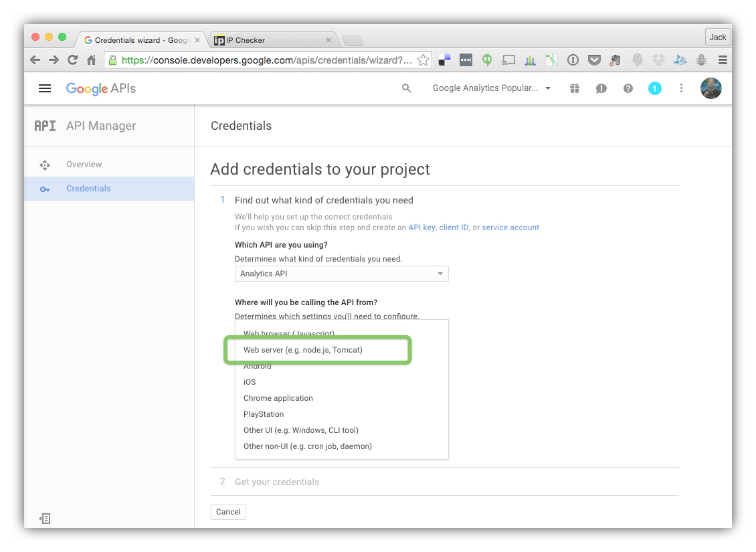Open the help question mark icon
Screen dimensions: 756x552
(628, 88)
